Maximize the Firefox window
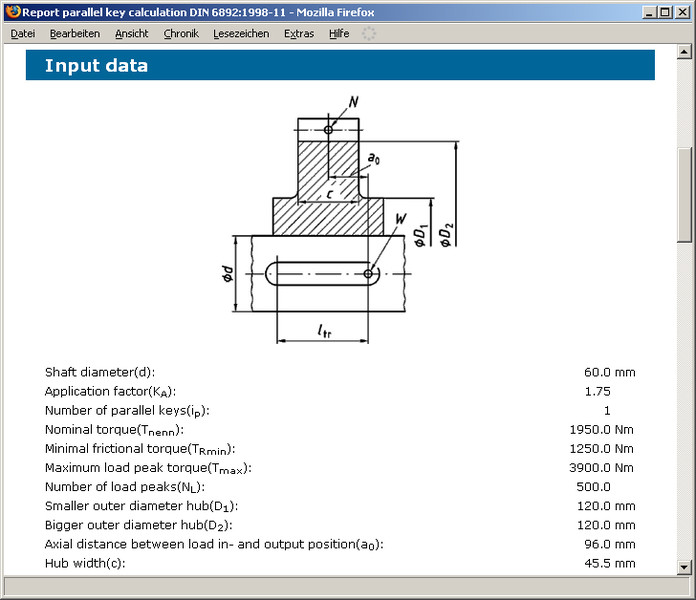 [x=667, y=12]
